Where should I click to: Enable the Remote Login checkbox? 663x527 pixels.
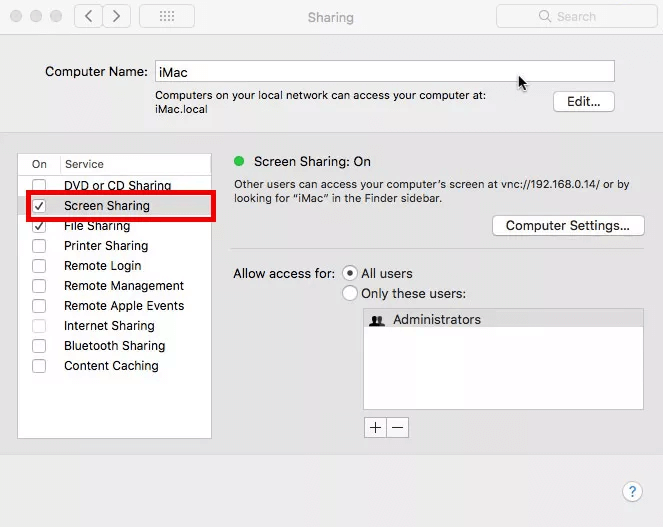tap(39, 266)
